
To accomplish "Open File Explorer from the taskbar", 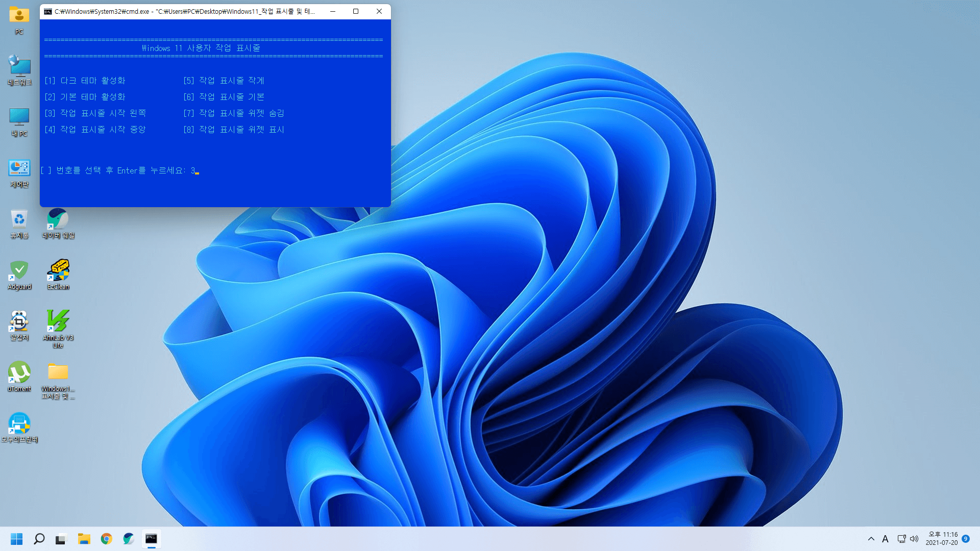I will 84,539.
